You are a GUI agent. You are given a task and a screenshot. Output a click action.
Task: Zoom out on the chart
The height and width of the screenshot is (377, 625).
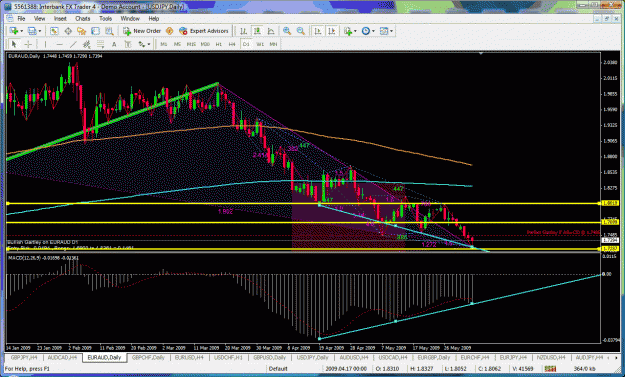pyautogui.click(x=301, y=31)
